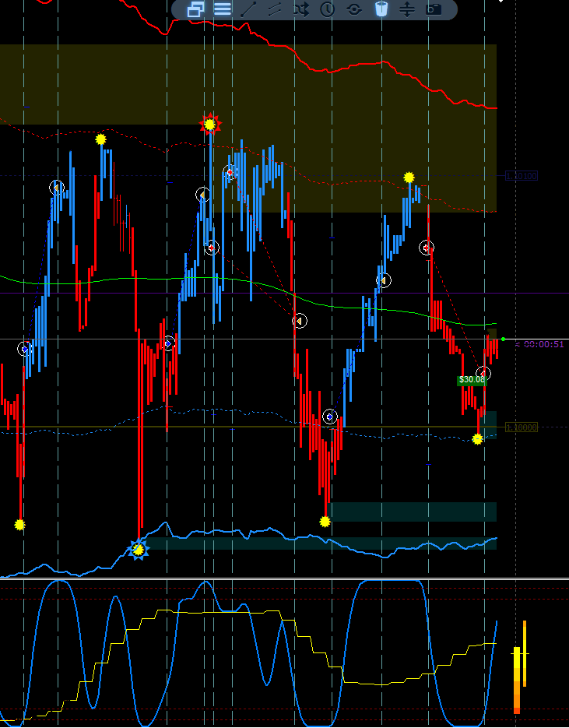Click the shuffle arrows toolbar icon
The height and width of the screenshot is (728, 569).
300,9
